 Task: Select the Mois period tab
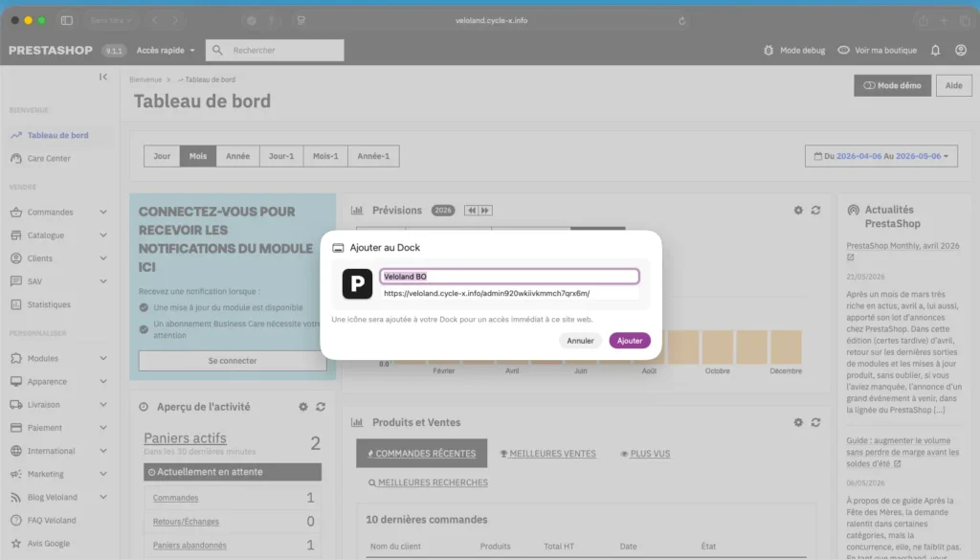coord(198,156)
